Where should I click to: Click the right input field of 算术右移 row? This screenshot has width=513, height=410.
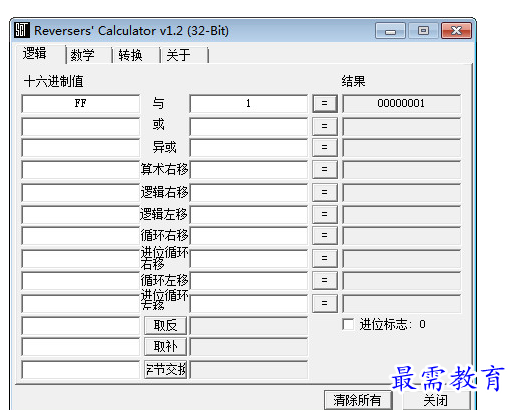(x=248, y=169)
